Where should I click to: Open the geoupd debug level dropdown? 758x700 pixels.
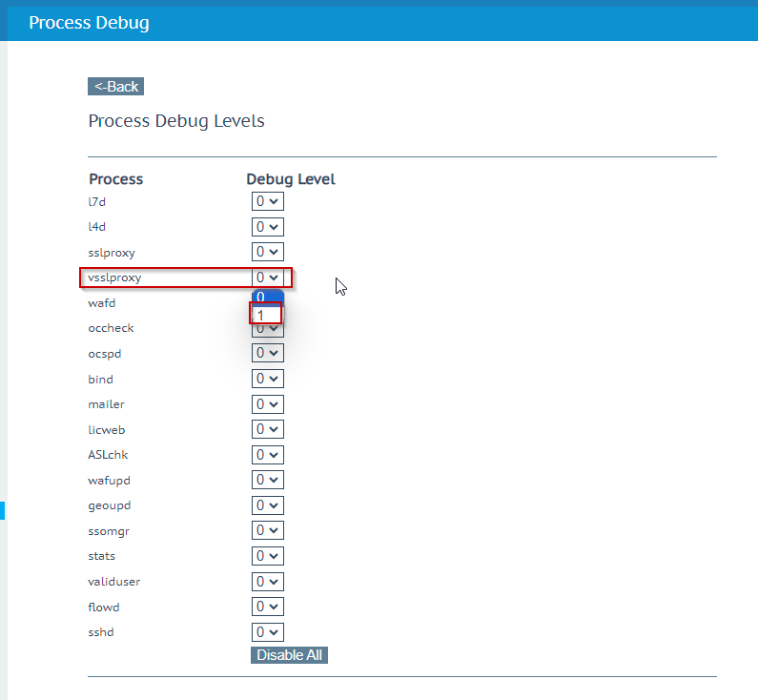coord(267,504)
